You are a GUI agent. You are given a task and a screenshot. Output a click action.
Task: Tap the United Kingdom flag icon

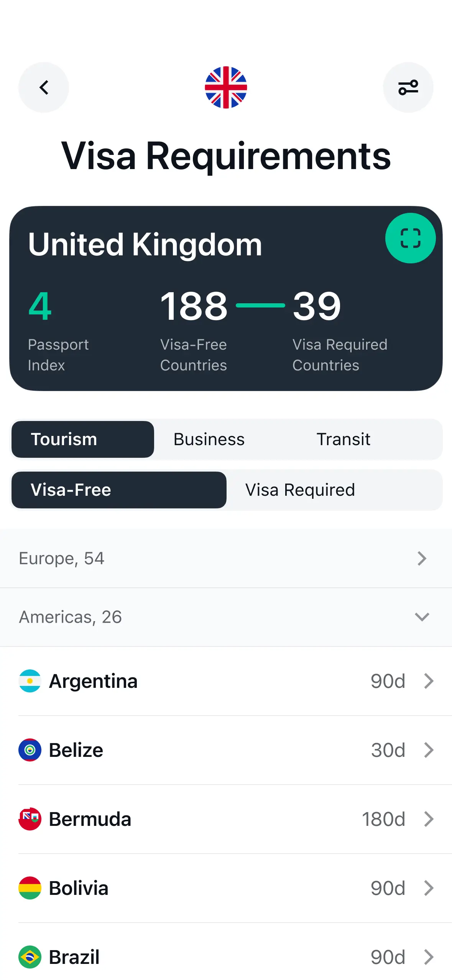[226, 87]
